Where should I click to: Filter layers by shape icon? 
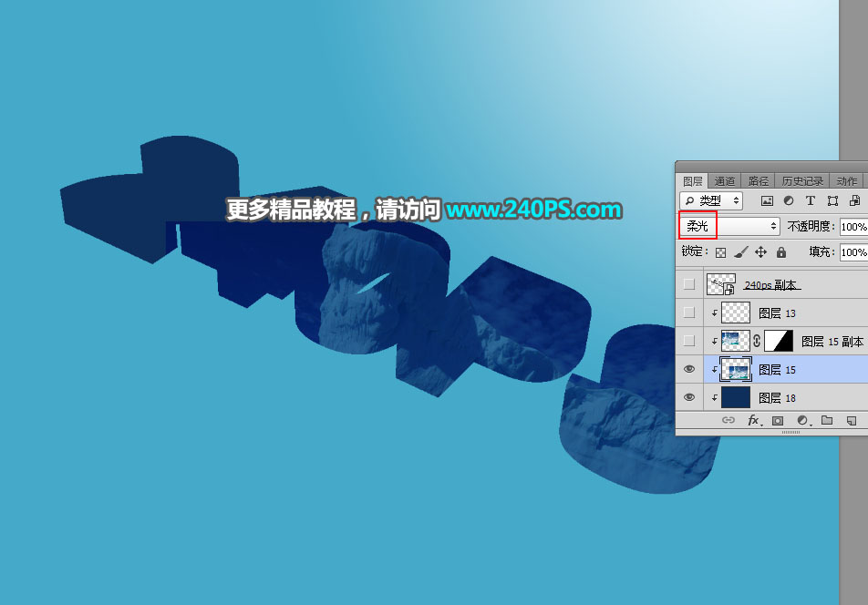pyautogui.click(x=832, y=200)
